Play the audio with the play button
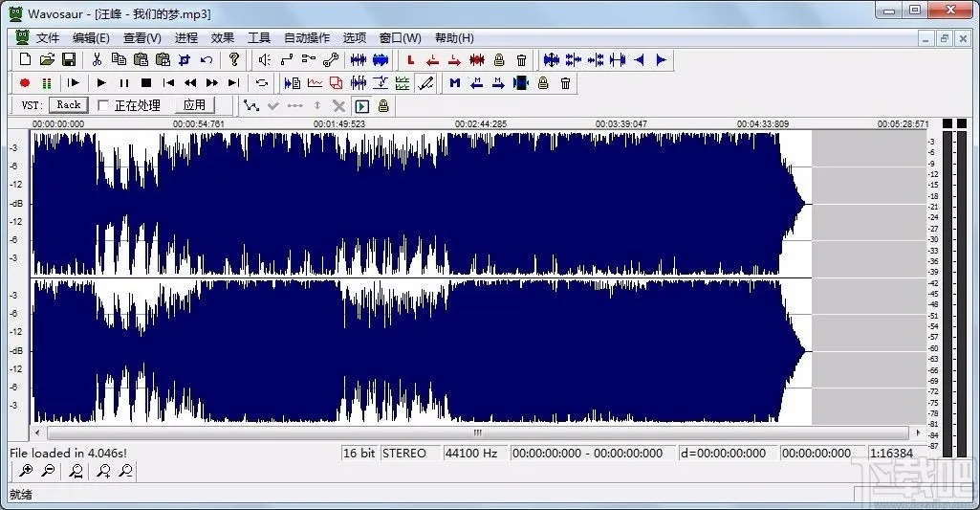This screenshot has width=980, height=510. [x=101, y=82]
